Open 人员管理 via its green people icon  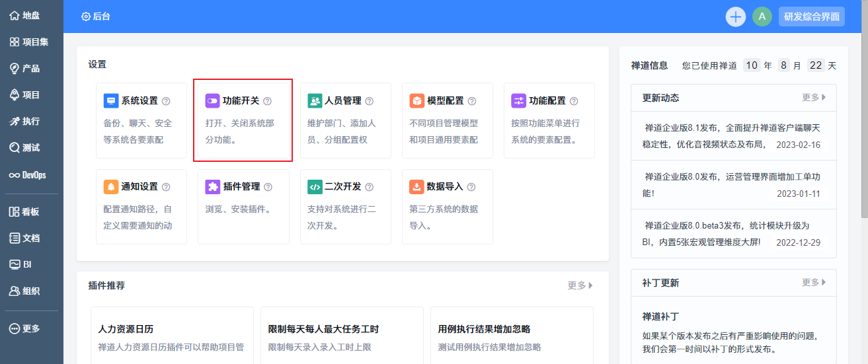point(315,101)
